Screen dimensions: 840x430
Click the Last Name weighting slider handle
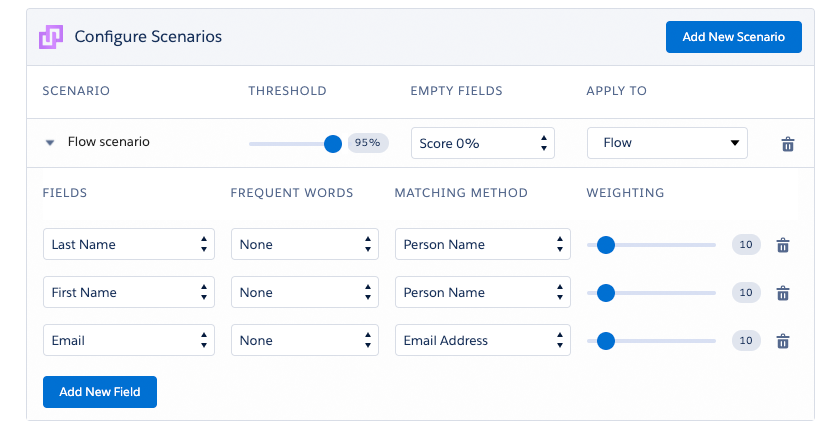coord(606,245)
